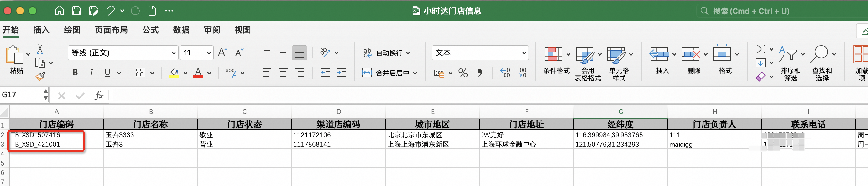Expand the phonetic guide abc dropdown
Screen dimensions: 868x186
click(243, 73)
